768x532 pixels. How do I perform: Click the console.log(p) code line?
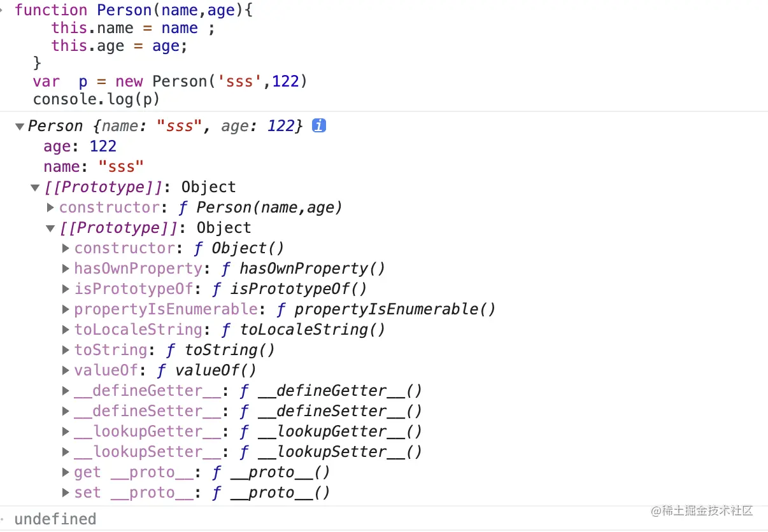[x=96, y=99]
